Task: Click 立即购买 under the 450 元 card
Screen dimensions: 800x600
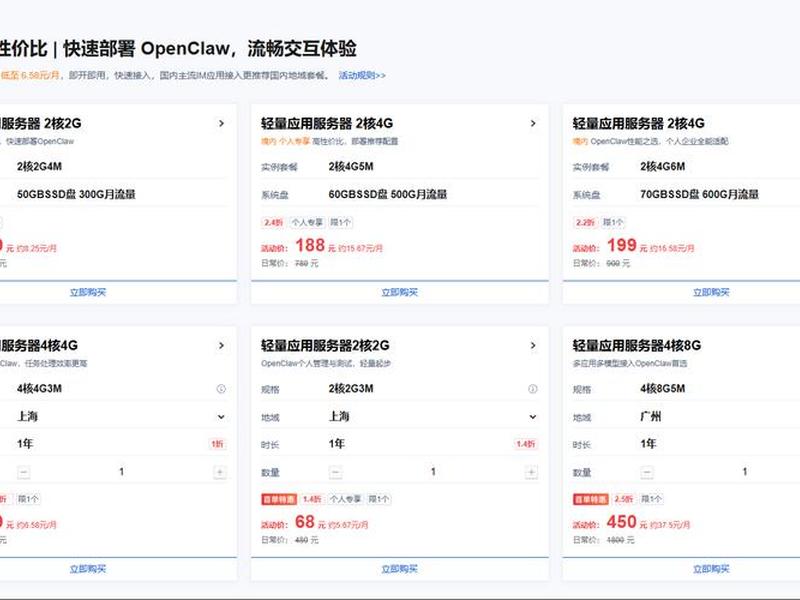Action: coord(711,569)
